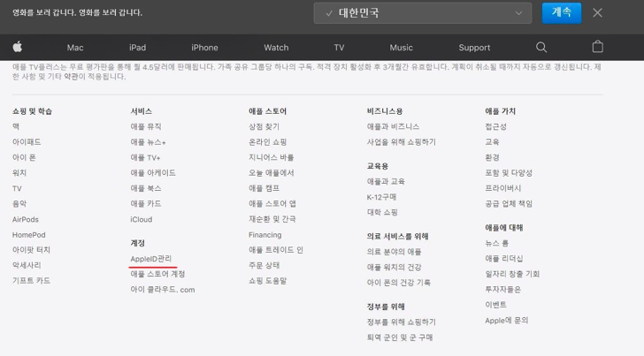Click the 약관 link in the disclaimer
Image resolution: width=644 pixels, height=356 pixels.
click(71, 77)
